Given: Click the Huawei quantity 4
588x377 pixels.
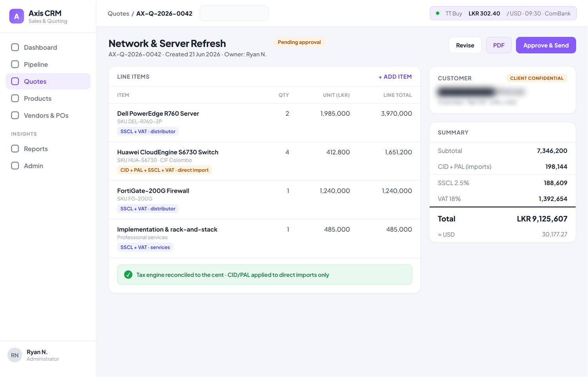Looking at the screenshot, I should click(x=287, y=152).
